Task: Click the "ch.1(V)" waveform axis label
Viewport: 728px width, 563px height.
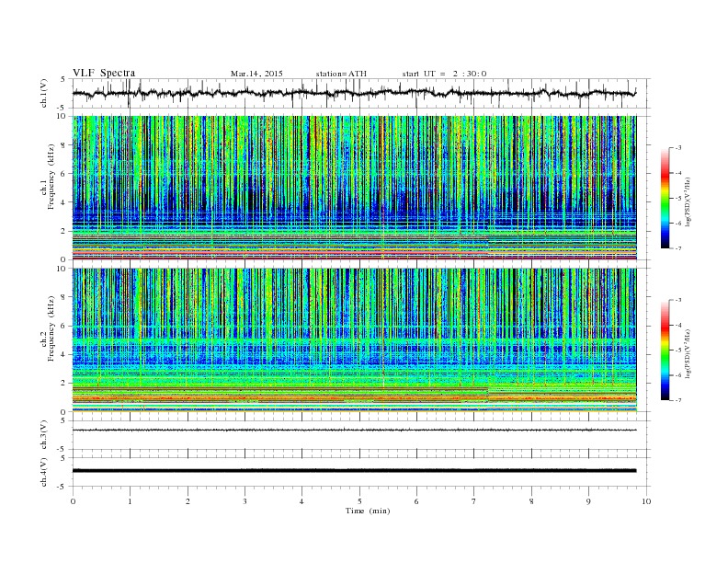Action: point(44,93)
